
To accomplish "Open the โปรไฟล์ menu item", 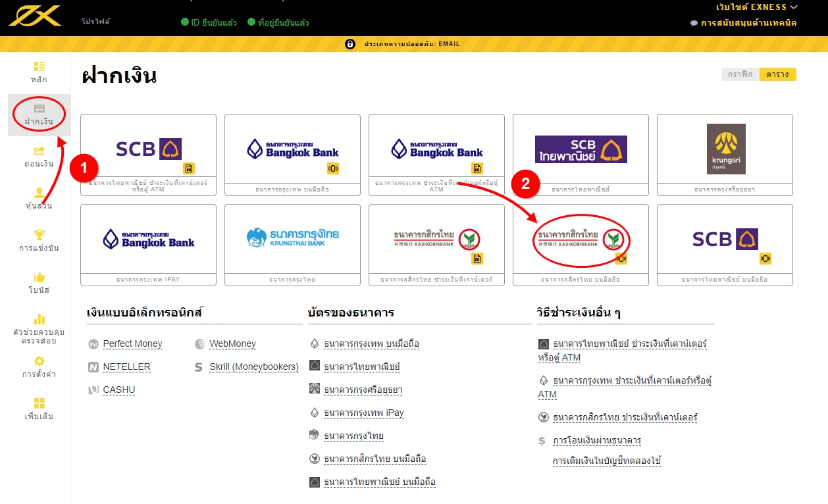I will click(96, 22).
